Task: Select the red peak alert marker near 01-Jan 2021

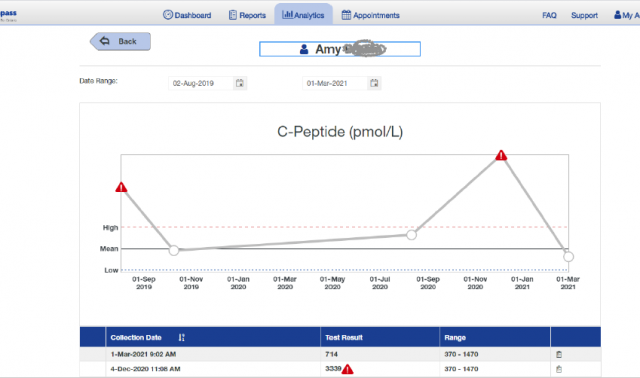Action: [x=501, y=156]
